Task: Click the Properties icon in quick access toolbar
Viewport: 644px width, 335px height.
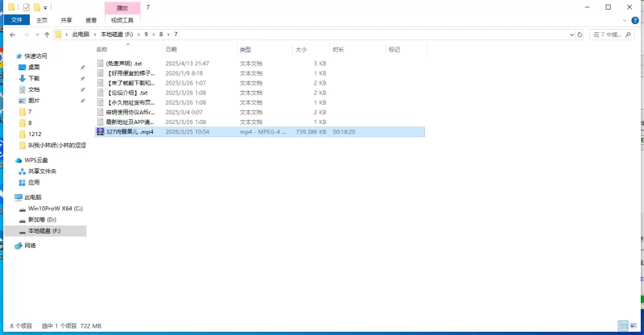Action: coord(27,7)
